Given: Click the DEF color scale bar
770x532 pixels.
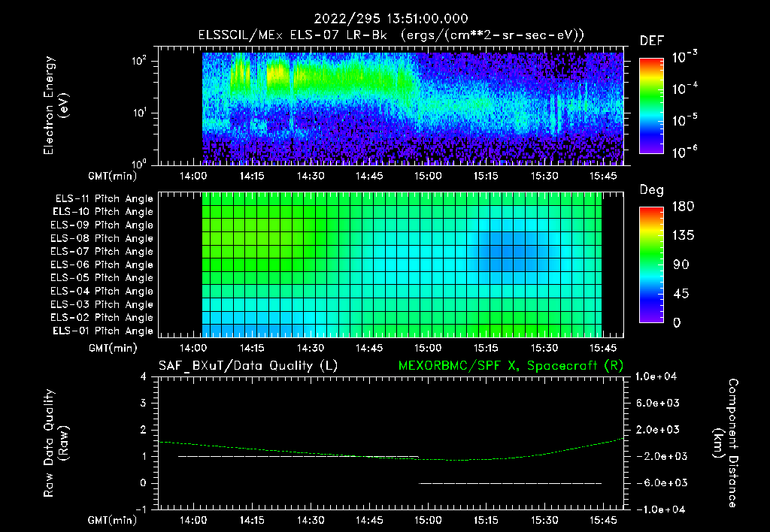Looking at the screenshot, I should pos(651,106).
